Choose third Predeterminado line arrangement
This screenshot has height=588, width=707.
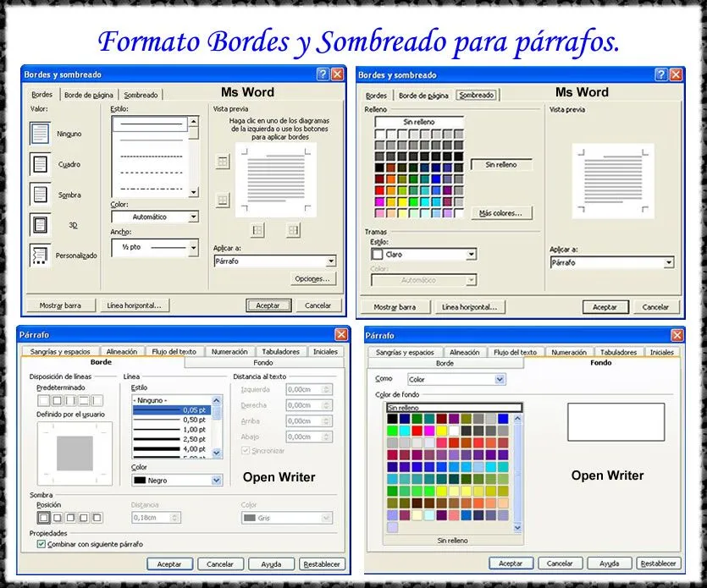[x=71, y=400]
